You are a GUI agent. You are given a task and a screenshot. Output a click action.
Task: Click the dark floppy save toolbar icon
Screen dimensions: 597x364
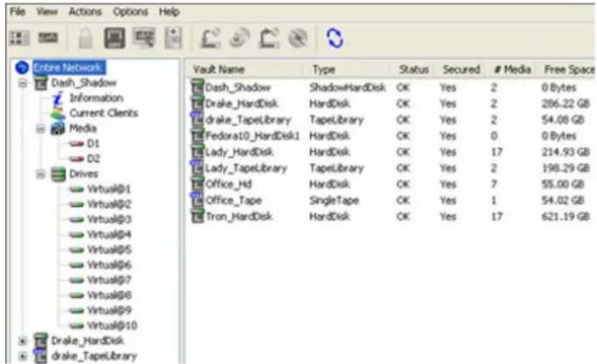[115, 38]
